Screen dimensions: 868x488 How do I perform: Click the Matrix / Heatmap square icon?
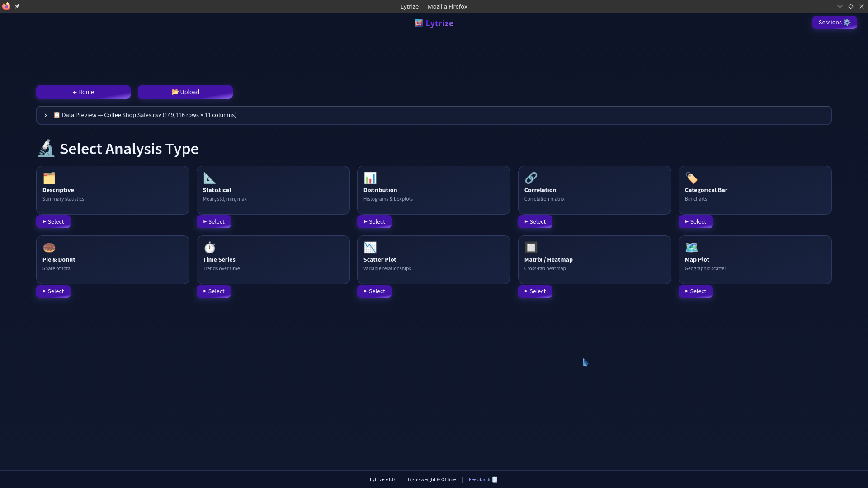pyautogui.click(x=531, y=248)
